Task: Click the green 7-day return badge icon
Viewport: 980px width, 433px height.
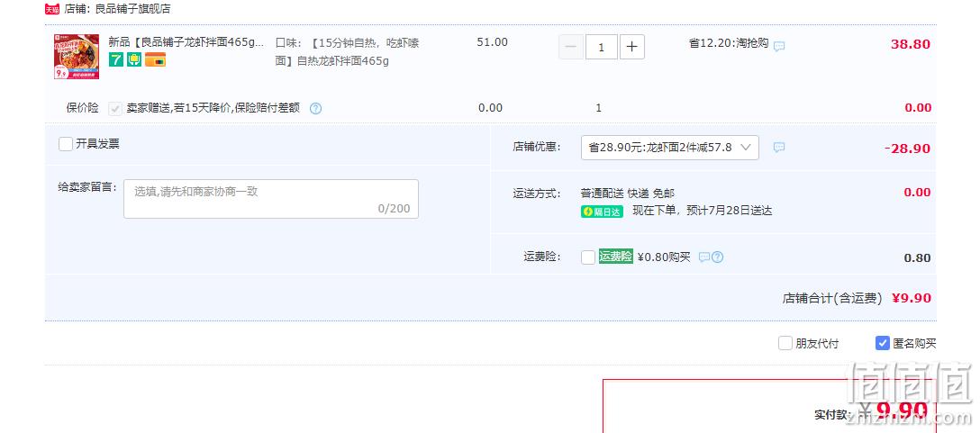Action: [115, 59]
